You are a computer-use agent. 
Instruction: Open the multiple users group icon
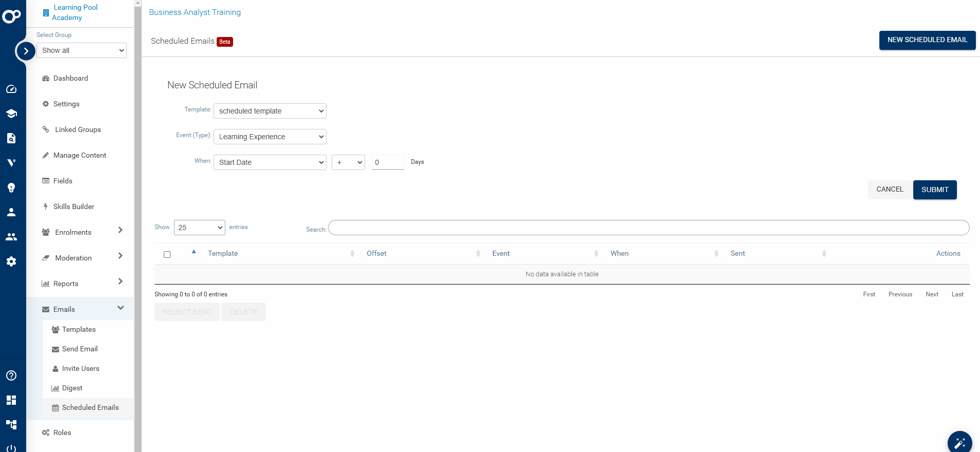click(x=11, y=237)
